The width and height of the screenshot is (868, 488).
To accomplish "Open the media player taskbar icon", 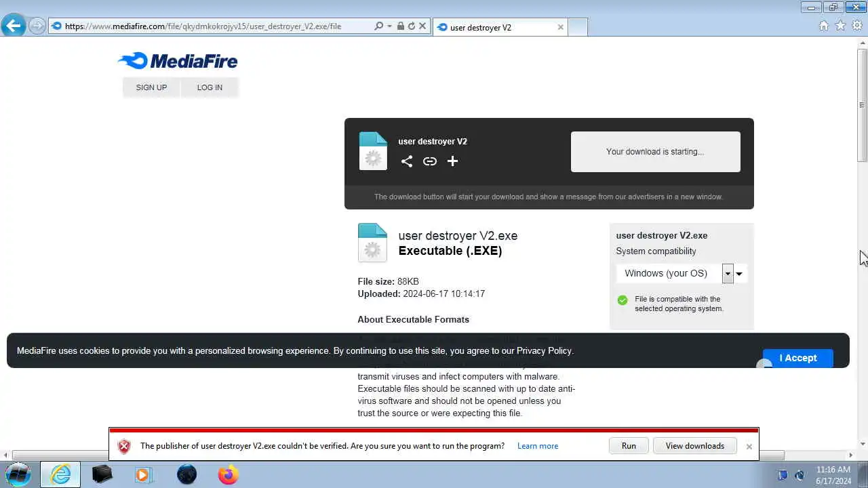I will (144, 474).
